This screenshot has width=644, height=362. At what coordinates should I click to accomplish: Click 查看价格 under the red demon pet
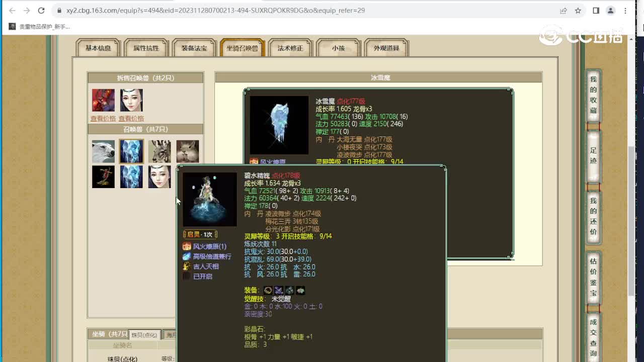click(x=103, y=119)
